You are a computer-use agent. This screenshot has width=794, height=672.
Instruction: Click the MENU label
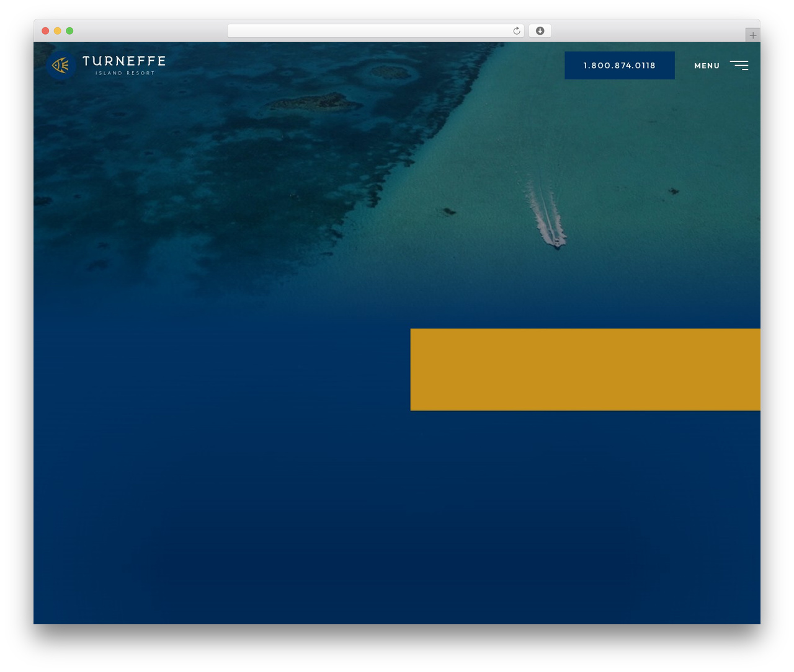point(707,66)
